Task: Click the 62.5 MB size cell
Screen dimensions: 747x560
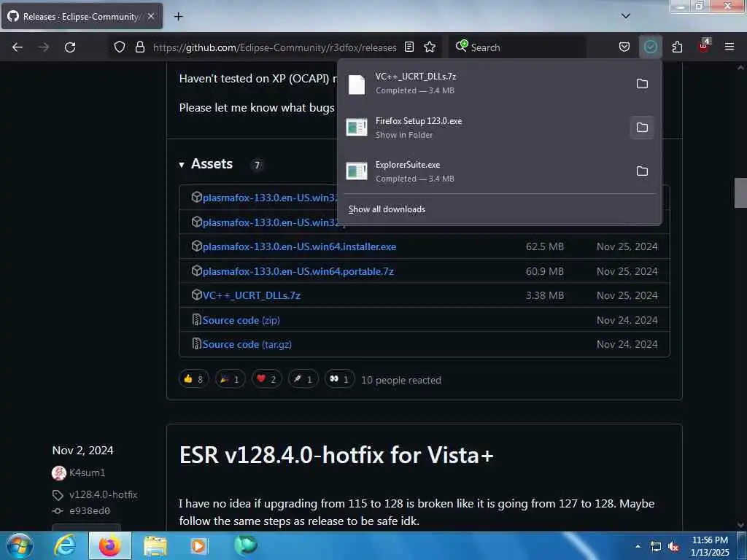Action: [x=544, y=246]
